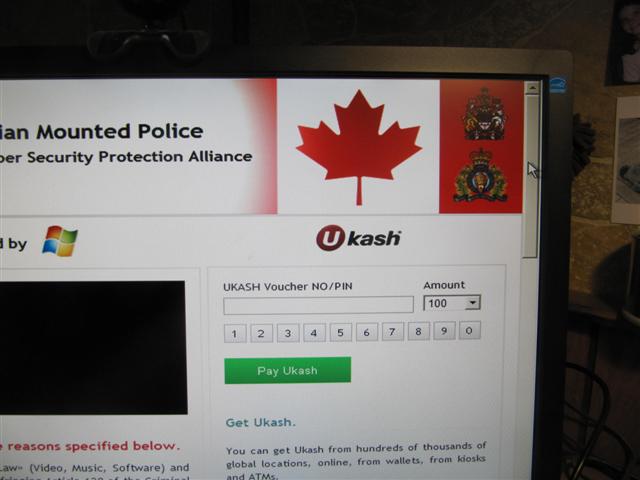Screen dimensions: 640x480
Task: Open the Amount dropdown arrow
Action: pos(473,303)
